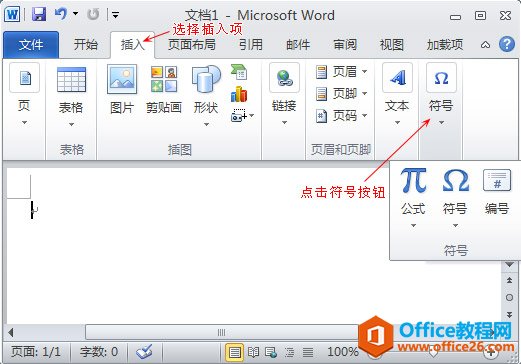Click the 链接 links globe icon
521x364 pixels.
point(284,78)
